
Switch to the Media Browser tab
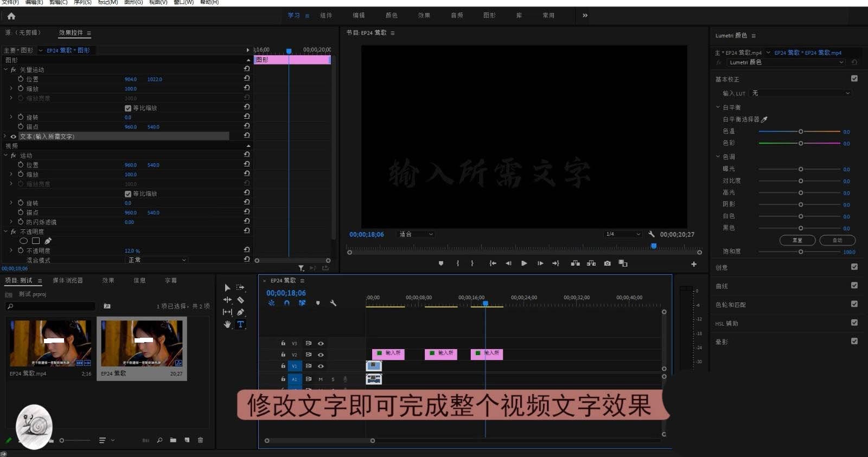[x=68, y=280]
